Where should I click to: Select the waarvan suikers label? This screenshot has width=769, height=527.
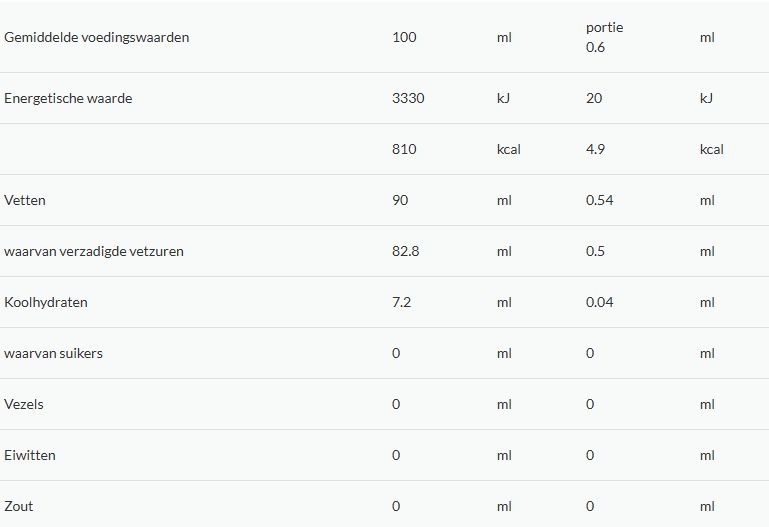53,353
